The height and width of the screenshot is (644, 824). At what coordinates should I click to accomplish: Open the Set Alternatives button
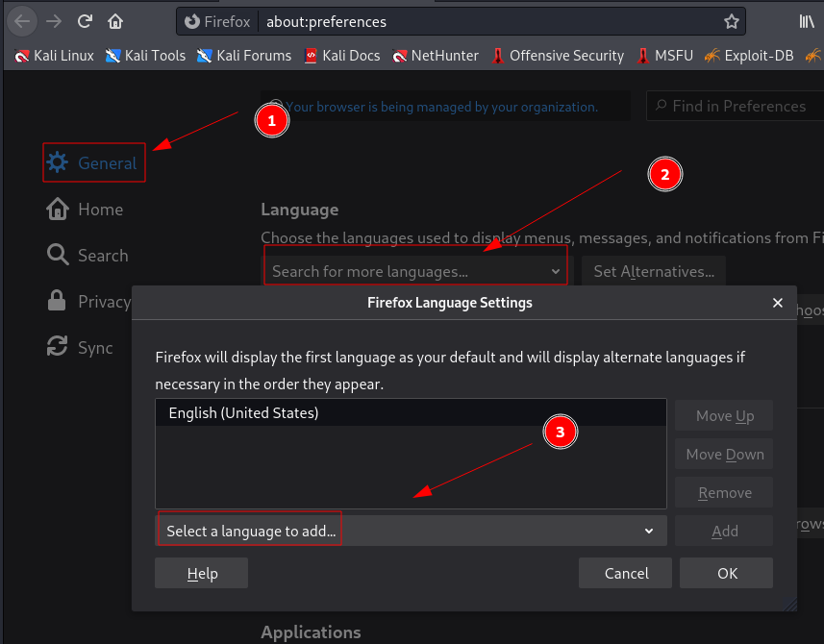pyautogui.click(x=654, y=272)
